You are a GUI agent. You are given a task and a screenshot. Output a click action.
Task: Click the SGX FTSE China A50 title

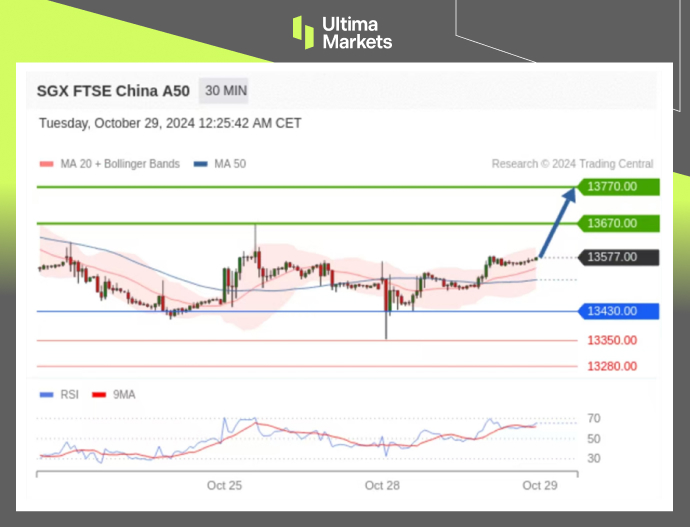113,91
